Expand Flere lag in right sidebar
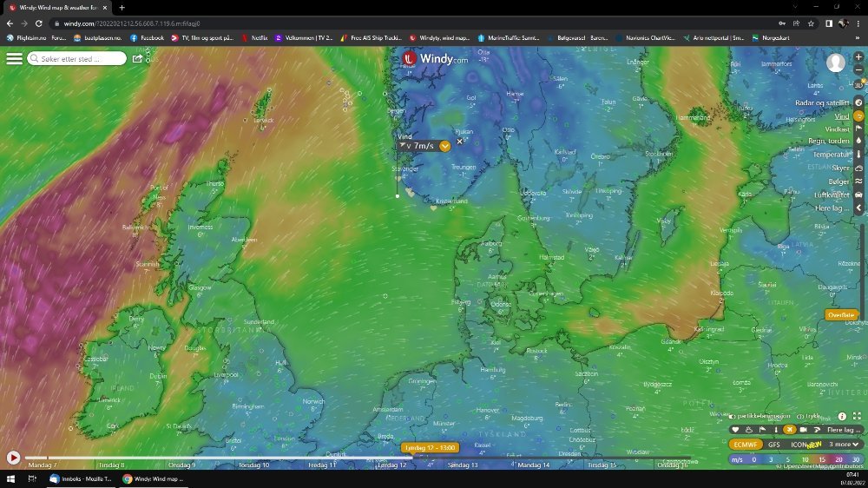 pos(858,208)
